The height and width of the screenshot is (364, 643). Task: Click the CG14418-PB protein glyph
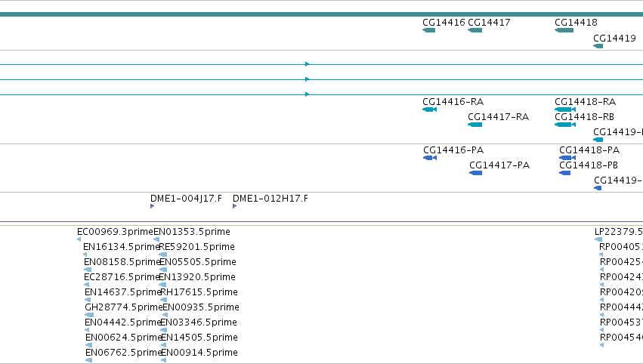pos(564,173)
